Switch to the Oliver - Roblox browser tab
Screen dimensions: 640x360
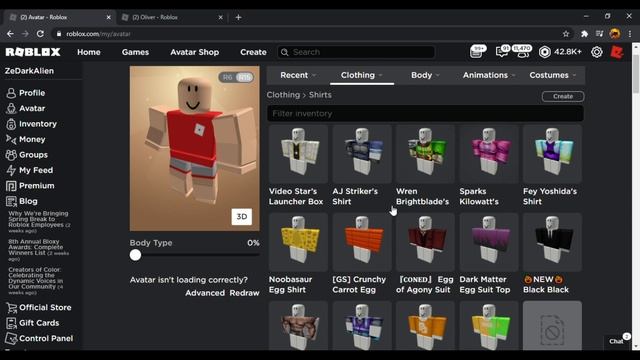(172, 17)
